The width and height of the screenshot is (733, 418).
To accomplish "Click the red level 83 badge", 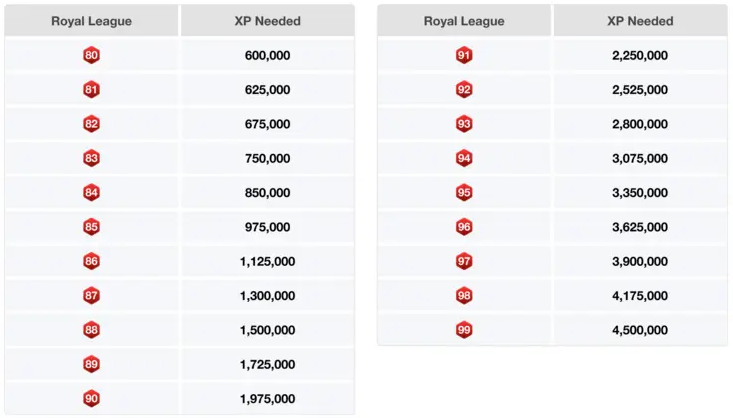I will [91, 158].
